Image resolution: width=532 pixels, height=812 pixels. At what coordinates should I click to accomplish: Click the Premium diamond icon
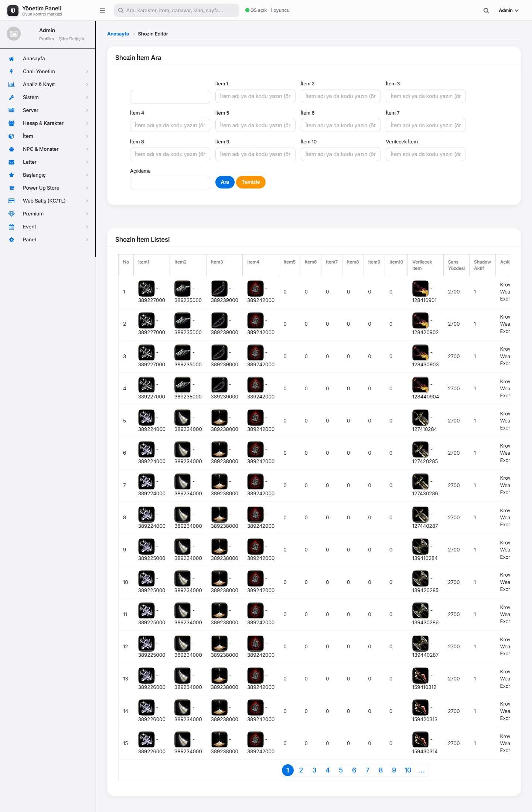click(11, 214)
